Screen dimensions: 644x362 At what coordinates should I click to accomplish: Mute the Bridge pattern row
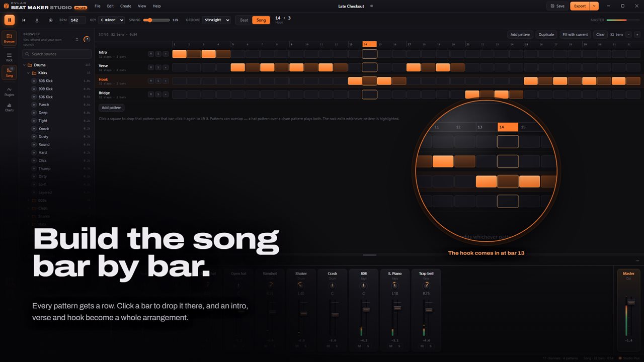point(150,94)
